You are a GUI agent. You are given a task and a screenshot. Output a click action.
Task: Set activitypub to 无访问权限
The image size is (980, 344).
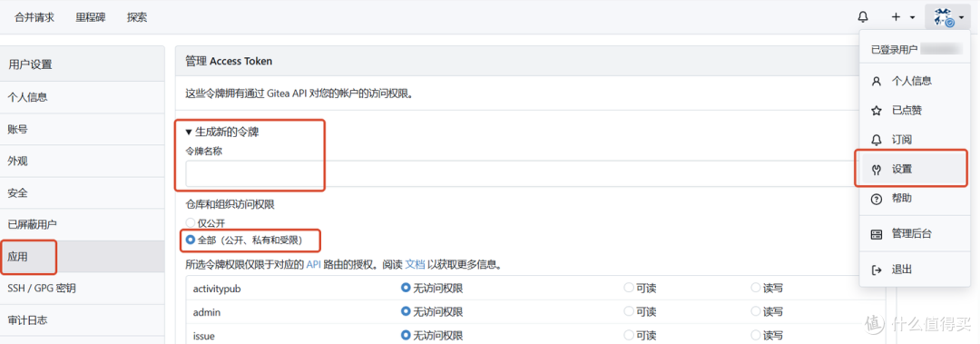406,289
